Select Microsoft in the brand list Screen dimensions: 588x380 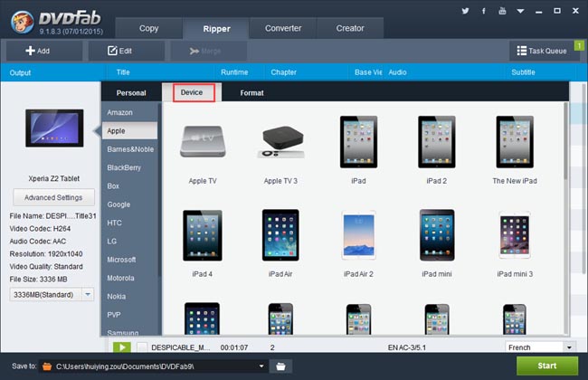(x=129, y=259)
